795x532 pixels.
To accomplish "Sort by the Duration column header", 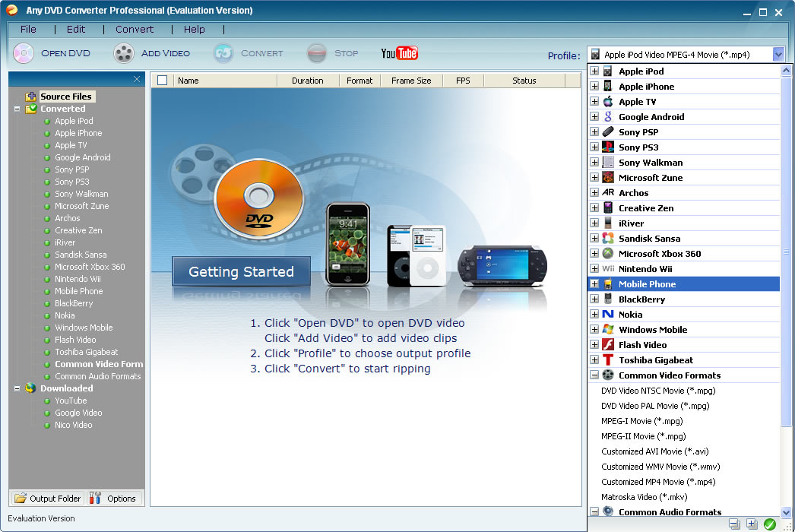I will coord(308,80).
